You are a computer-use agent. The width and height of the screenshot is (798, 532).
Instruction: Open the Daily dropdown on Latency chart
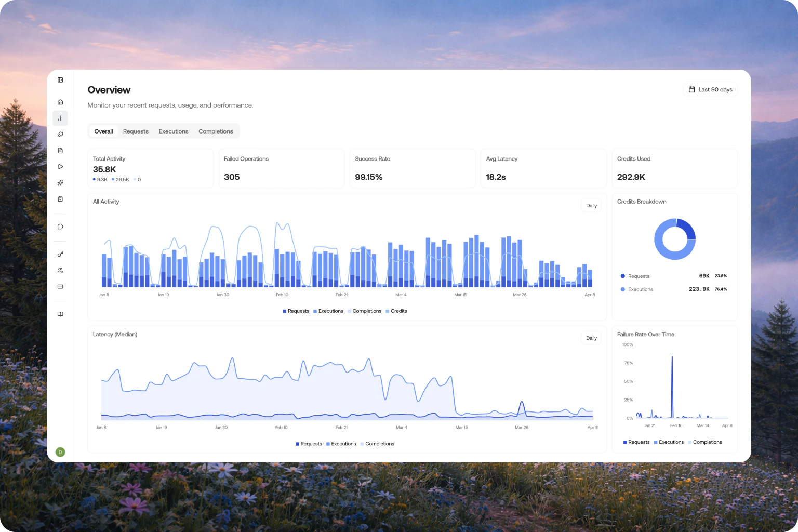pos(591,338)
